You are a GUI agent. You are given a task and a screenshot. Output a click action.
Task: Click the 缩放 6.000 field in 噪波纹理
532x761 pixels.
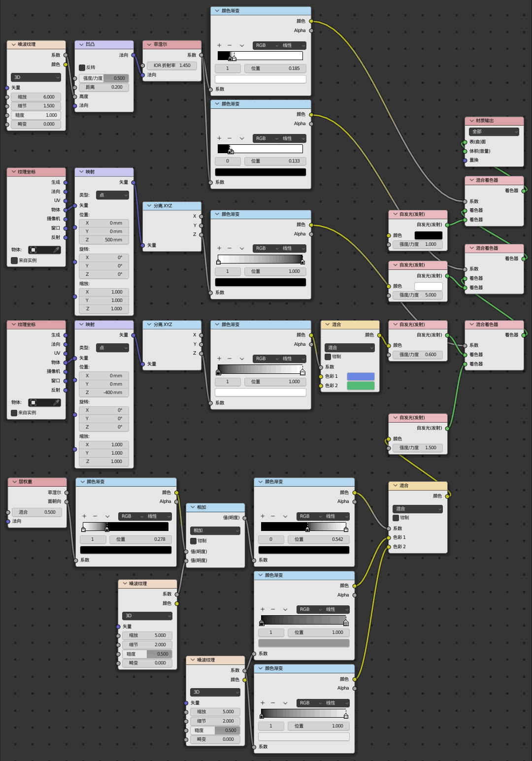click(36, 97)
